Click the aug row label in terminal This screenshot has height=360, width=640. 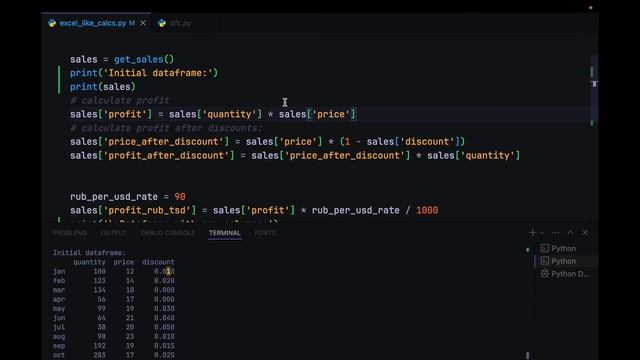59,337
